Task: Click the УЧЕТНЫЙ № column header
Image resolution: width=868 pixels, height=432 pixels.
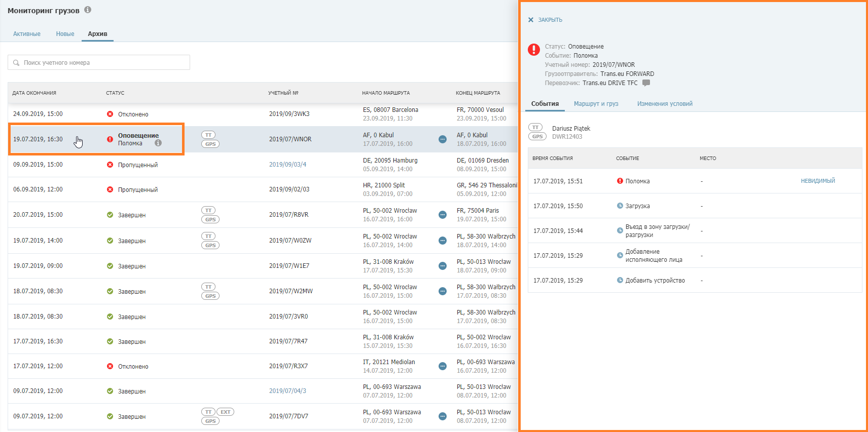Action: tap(283, 93)
